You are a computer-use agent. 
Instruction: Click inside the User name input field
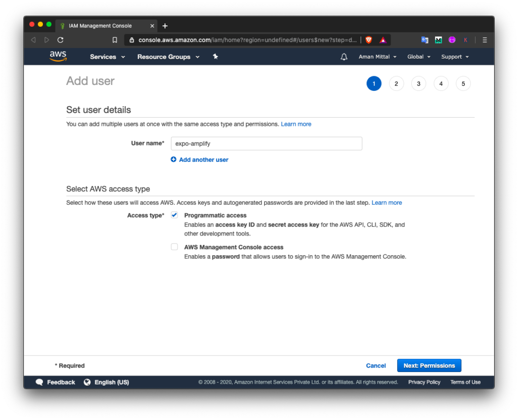(x=266, y=144)
